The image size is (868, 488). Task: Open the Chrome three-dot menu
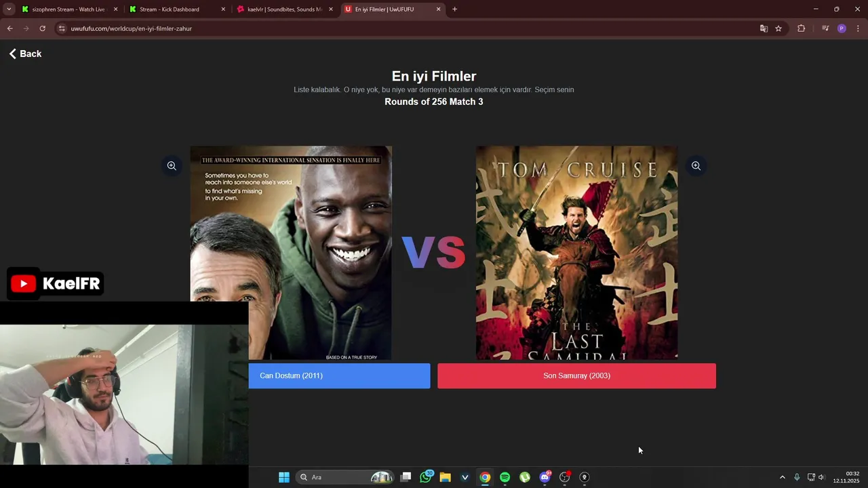(858, 28)
